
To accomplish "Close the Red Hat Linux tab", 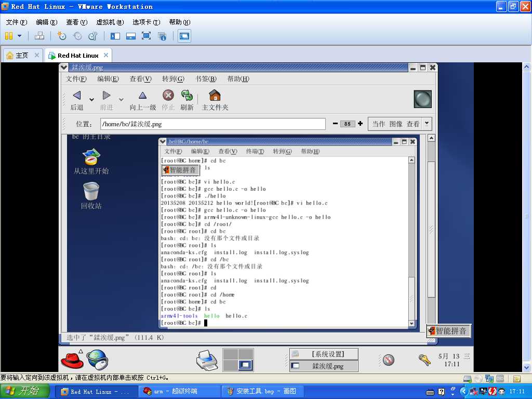I will click(x=106, y=55).
